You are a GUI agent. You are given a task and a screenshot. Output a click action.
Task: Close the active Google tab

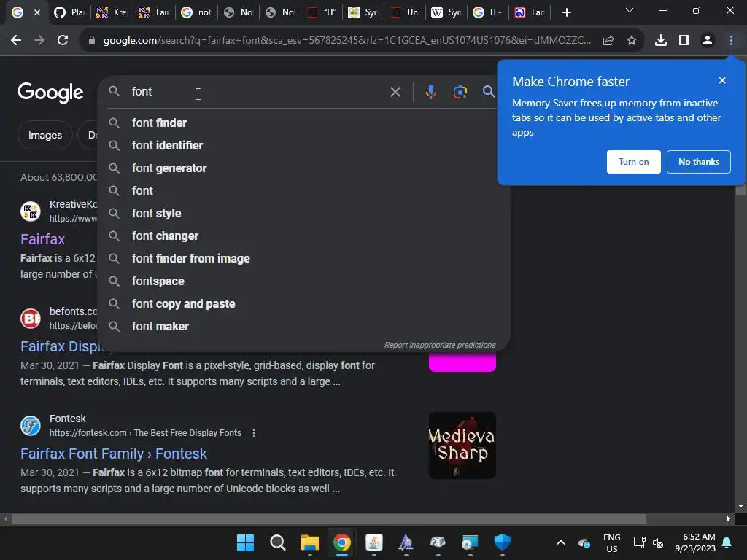[37, 13]
